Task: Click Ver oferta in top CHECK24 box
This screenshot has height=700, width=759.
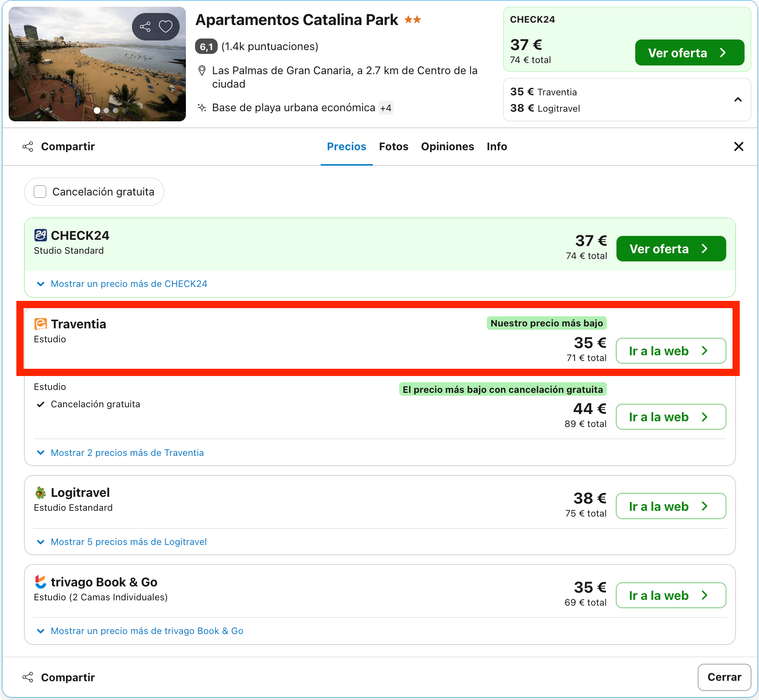Action: 690,52
